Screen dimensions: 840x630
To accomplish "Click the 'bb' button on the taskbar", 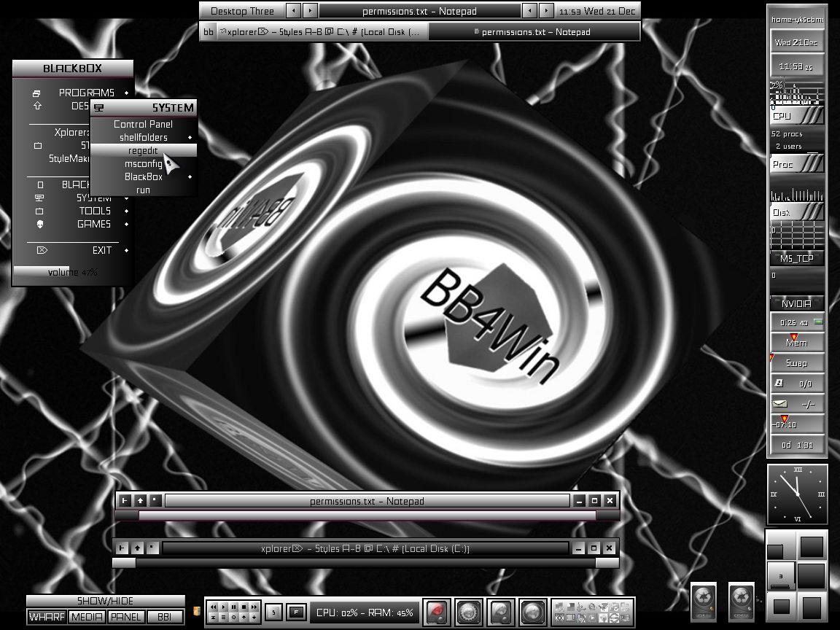I will click(x=209, y=32).
